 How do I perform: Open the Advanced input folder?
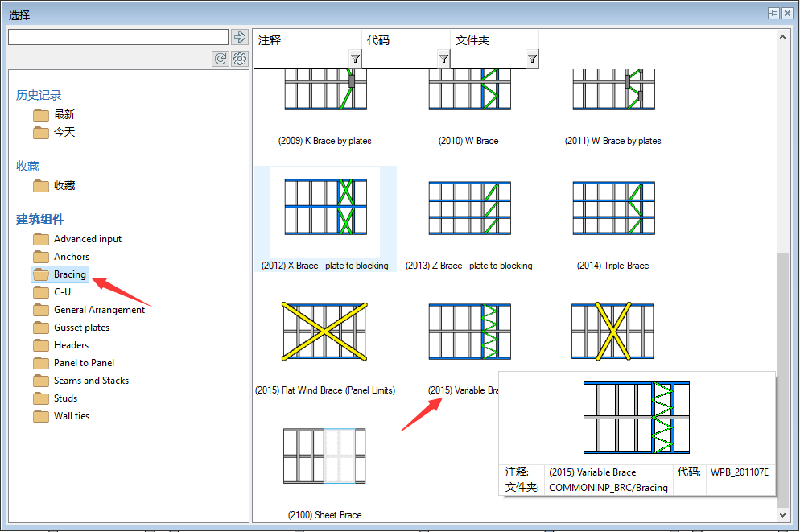(77, 239)
